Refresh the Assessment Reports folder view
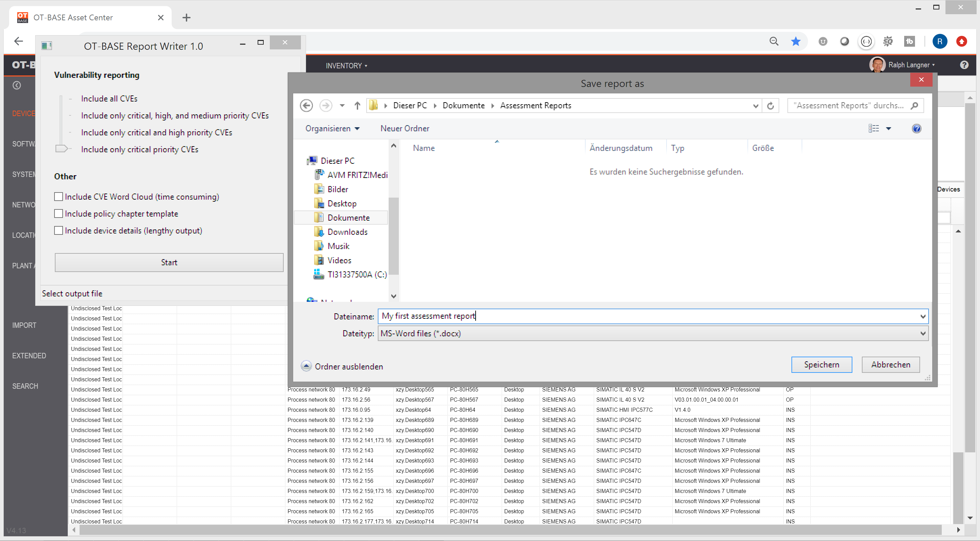Viewport: 980px width, 541px height. tap(770, 106)
